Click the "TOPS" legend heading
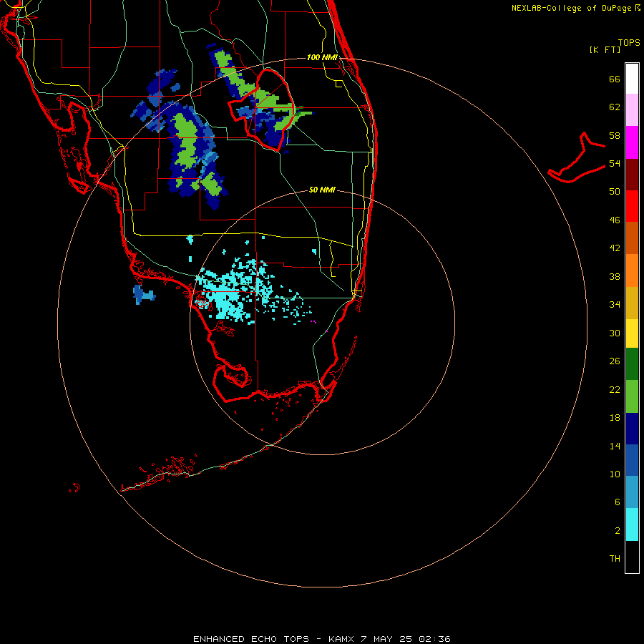The height and width of the screenshot is (644, 644). [629, 43]
